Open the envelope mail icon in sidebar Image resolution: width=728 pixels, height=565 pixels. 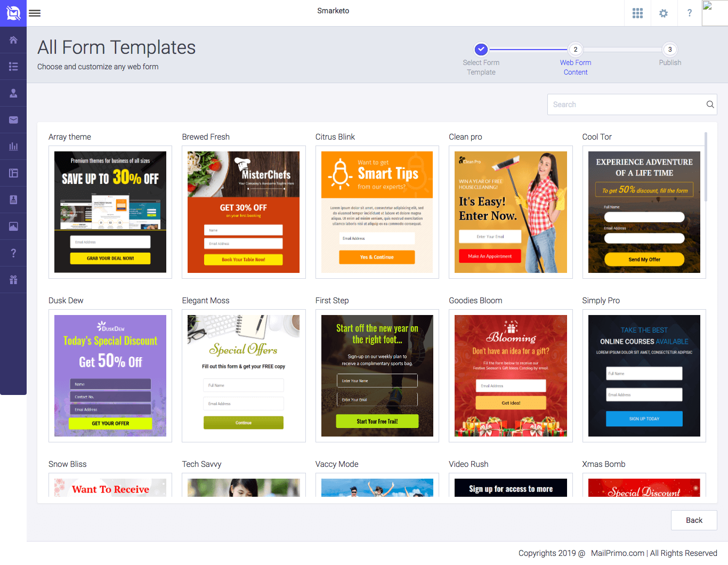point(13,120)
